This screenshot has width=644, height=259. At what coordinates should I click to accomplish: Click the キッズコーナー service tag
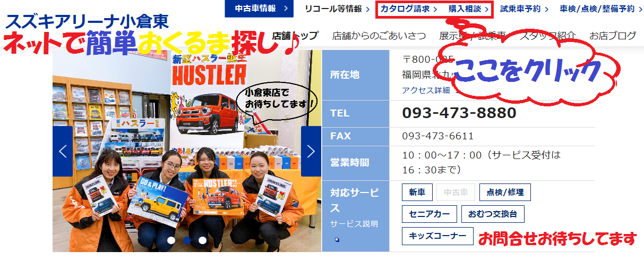tap(437, 236)
